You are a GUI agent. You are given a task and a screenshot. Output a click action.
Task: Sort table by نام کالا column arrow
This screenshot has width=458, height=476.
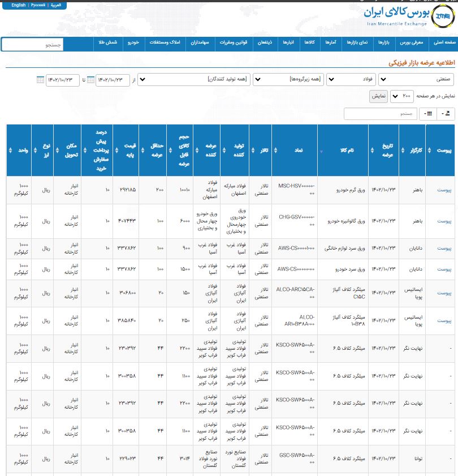click(x=321, y=151)
